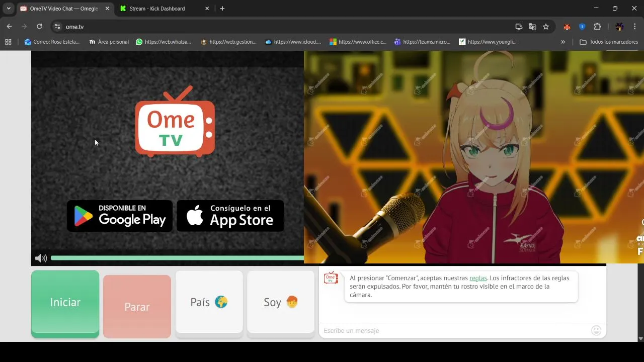Image resolution: width=644 pixels, height=362 pixels.
Task: Open Área personal bookmark
Action: (109, 42)
